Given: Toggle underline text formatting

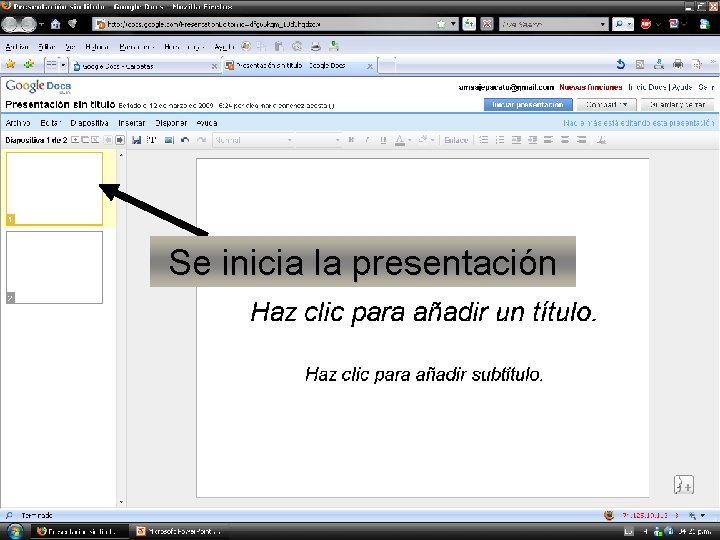Looking at the screenshot, I should click(383, 140).
